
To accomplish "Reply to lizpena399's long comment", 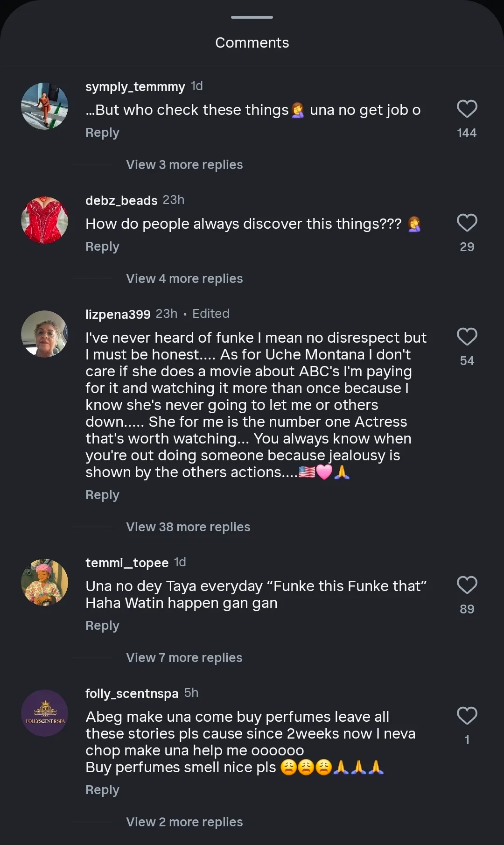I will 102,495.
